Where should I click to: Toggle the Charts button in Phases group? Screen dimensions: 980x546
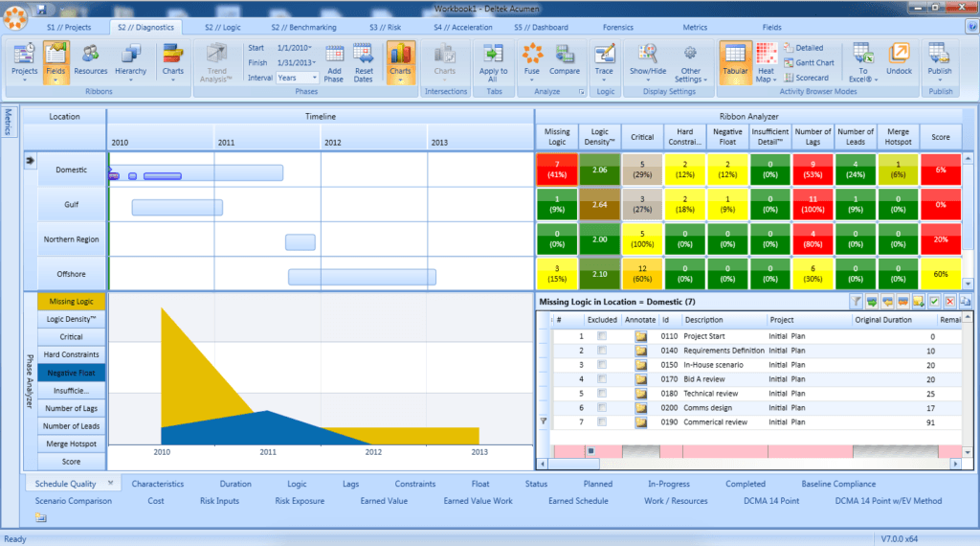click(400, 62)
